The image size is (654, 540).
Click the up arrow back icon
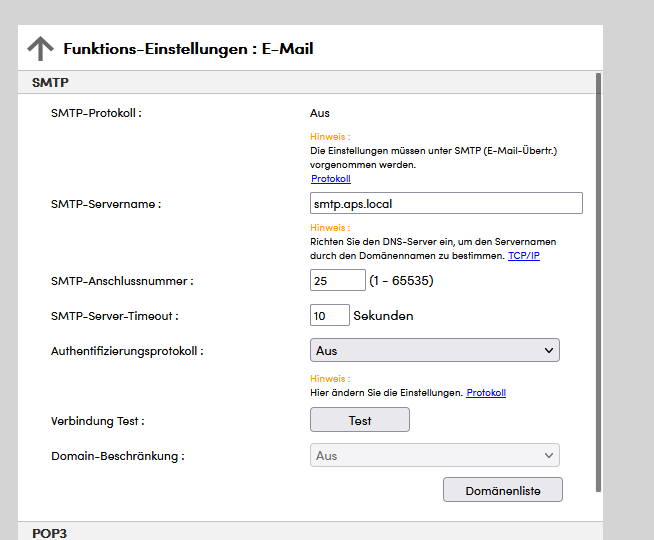(40, 48)
